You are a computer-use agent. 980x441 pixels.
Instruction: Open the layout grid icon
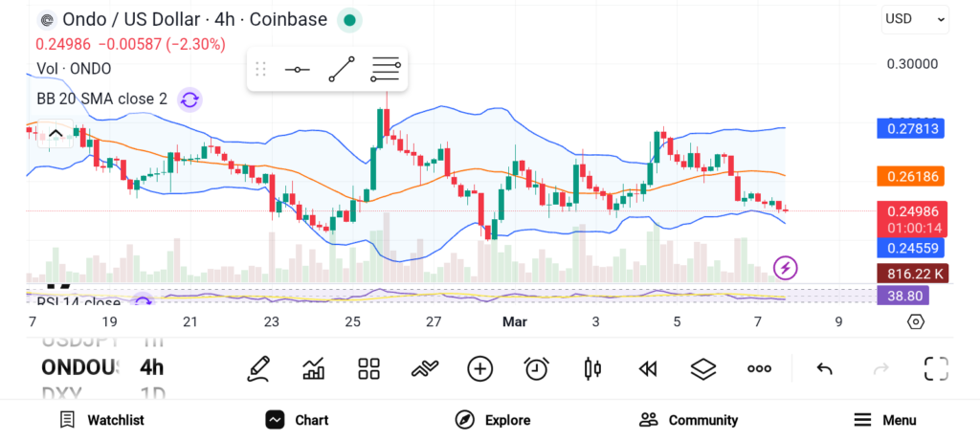pyautogui.click(x=368, y=368)
